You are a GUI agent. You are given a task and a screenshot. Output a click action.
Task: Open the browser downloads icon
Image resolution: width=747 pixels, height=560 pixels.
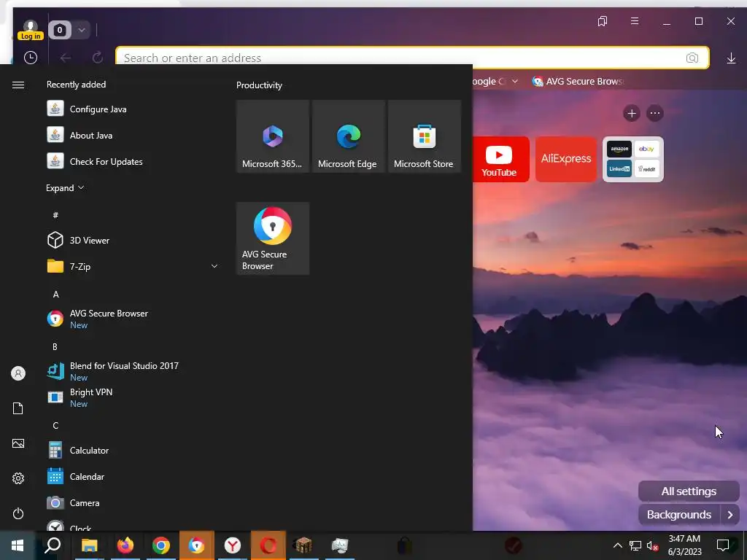(731, 58)
